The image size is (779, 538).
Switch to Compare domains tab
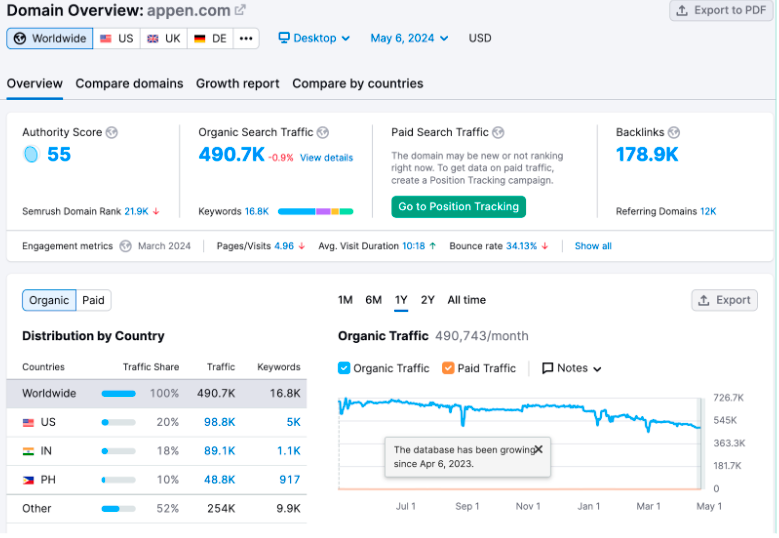(x=129, y=83)
